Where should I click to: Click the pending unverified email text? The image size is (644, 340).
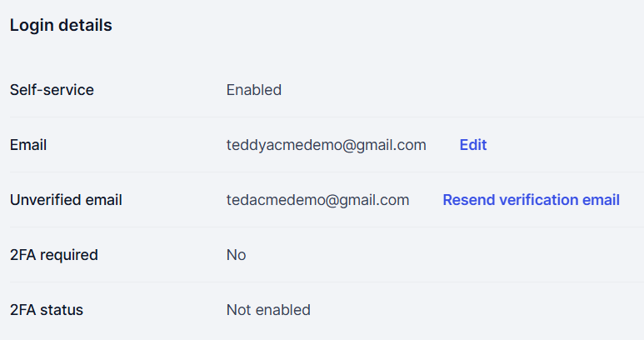[317, 200]
